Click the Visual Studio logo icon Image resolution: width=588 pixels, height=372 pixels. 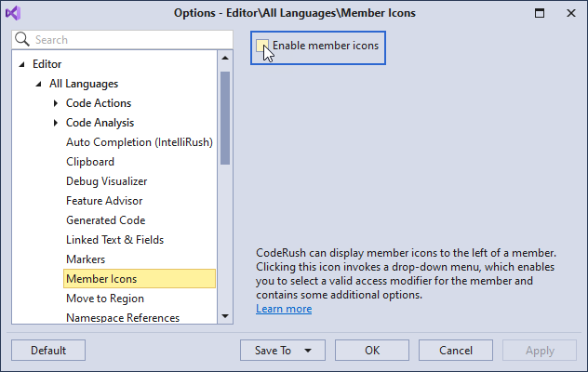pyautogui.click(x=13, y=13)
